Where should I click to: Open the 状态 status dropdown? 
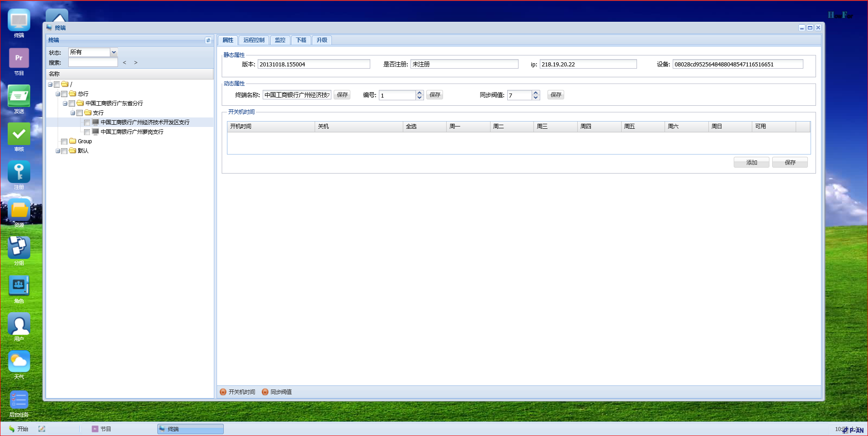coord(114,52)
